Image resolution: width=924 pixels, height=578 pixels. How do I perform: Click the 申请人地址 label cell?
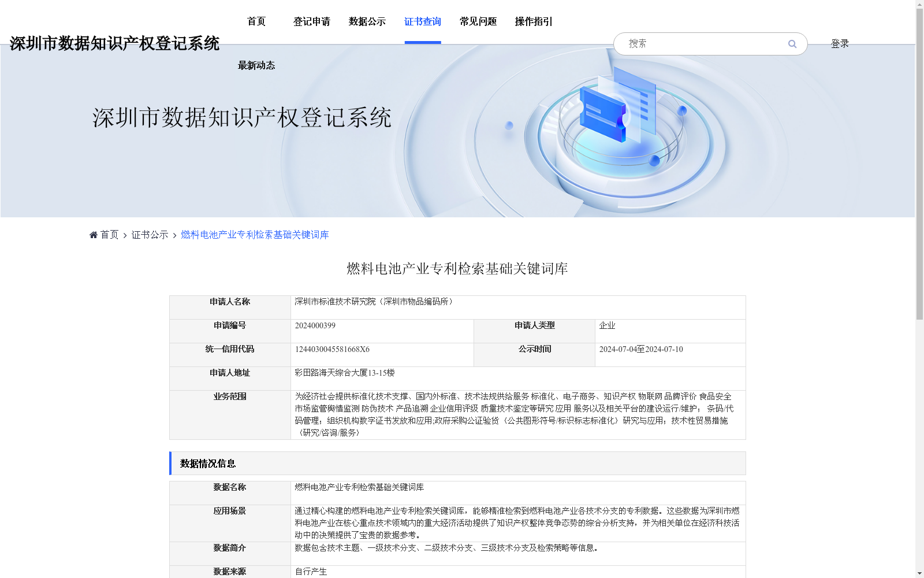(x=230, y=379)
